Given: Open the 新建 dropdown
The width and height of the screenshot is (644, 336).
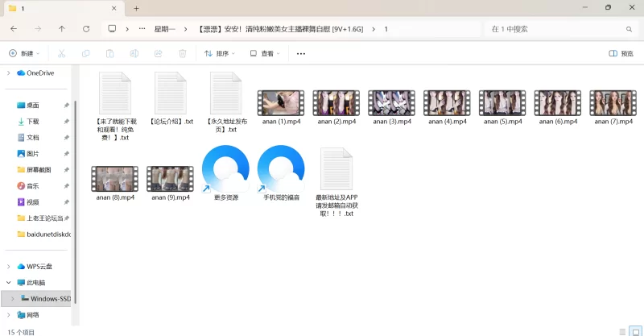Looking at the screenshot, I should (24, 53).
